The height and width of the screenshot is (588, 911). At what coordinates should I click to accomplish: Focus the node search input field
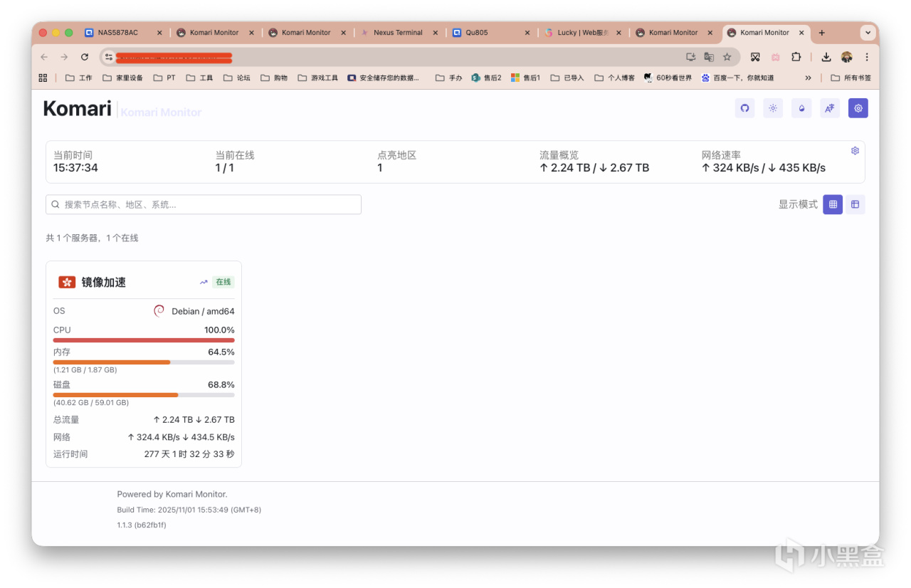(x=204, y=204)
